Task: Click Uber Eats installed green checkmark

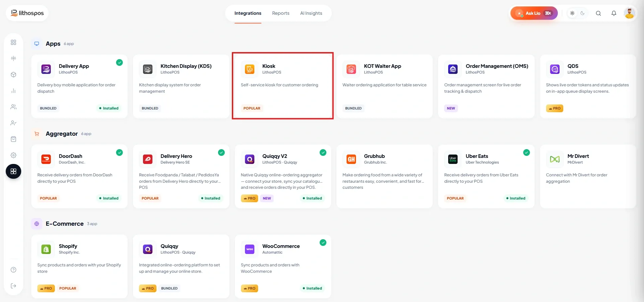Action: coord(527,153)
